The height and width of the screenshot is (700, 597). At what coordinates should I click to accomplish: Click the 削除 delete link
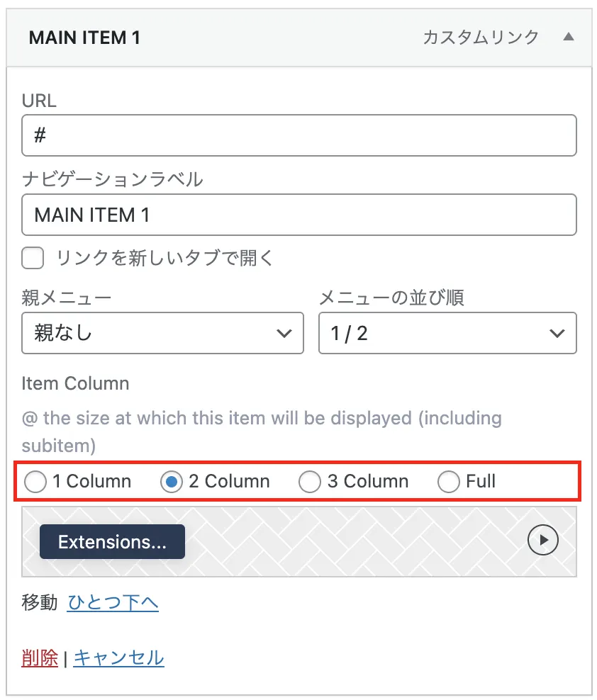(x=40, y=658)
